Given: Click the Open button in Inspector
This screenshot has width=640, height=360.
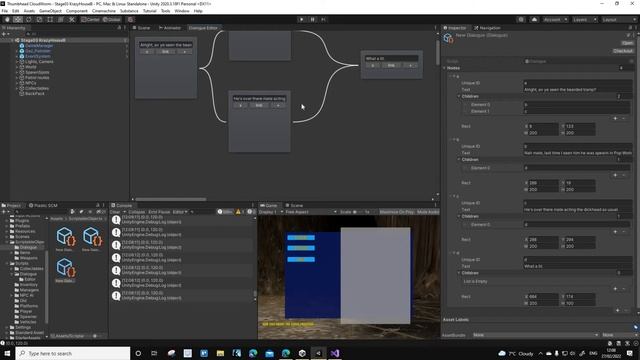Looking at the screenshot, I should pyautogui.click(x=627, y=43).
